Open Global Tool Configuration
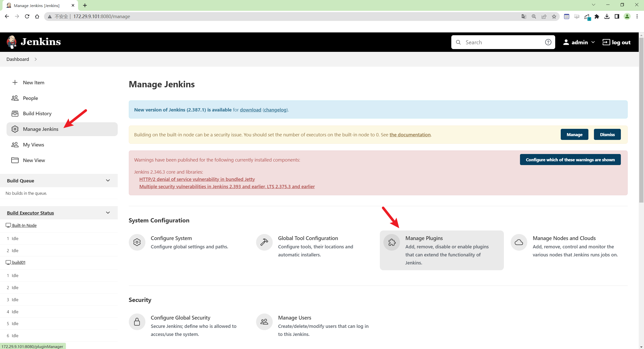644x349 pixels. [316, 247]
